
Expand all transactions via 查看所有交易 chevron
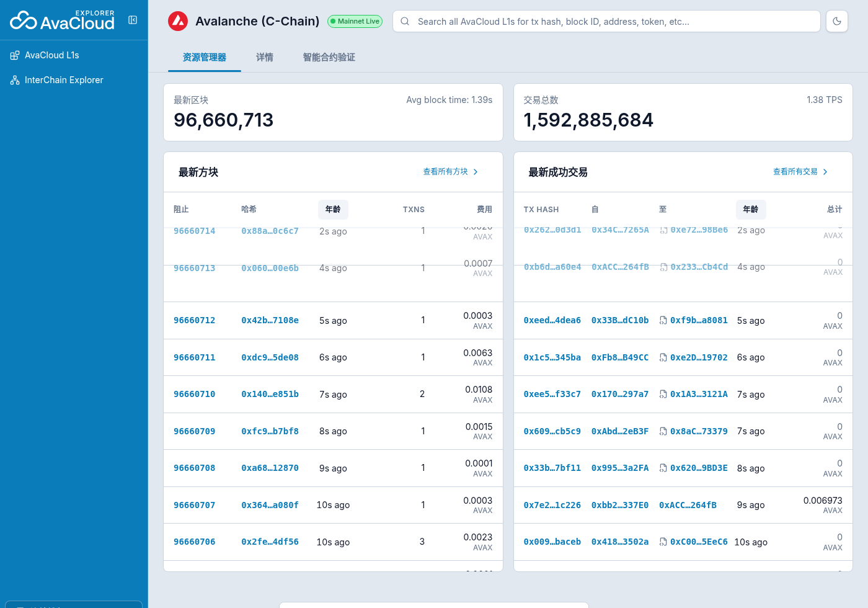[x=825, y=172]
